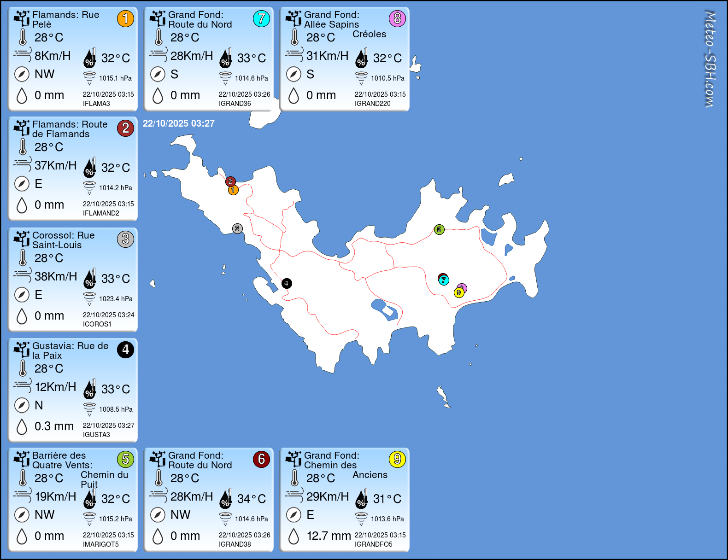Click the orange number 1 badge on Flamands Rue Pelé card
728x560 pixels.
tap(125, 18)
